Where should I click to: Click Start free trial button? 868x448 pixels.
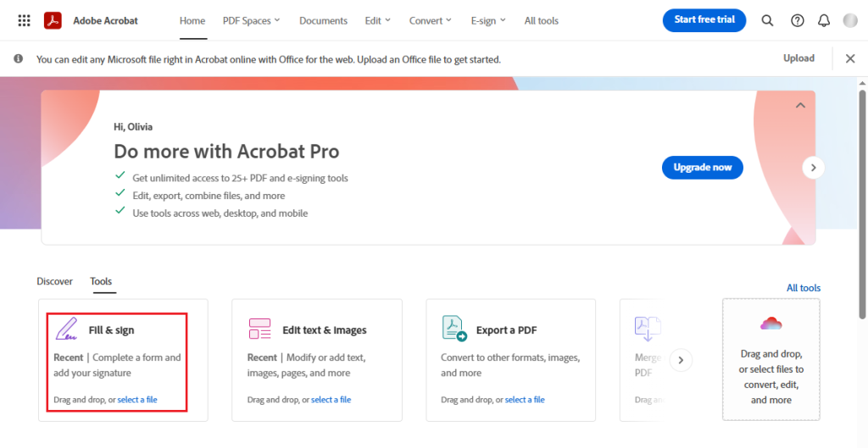[704, 20]
